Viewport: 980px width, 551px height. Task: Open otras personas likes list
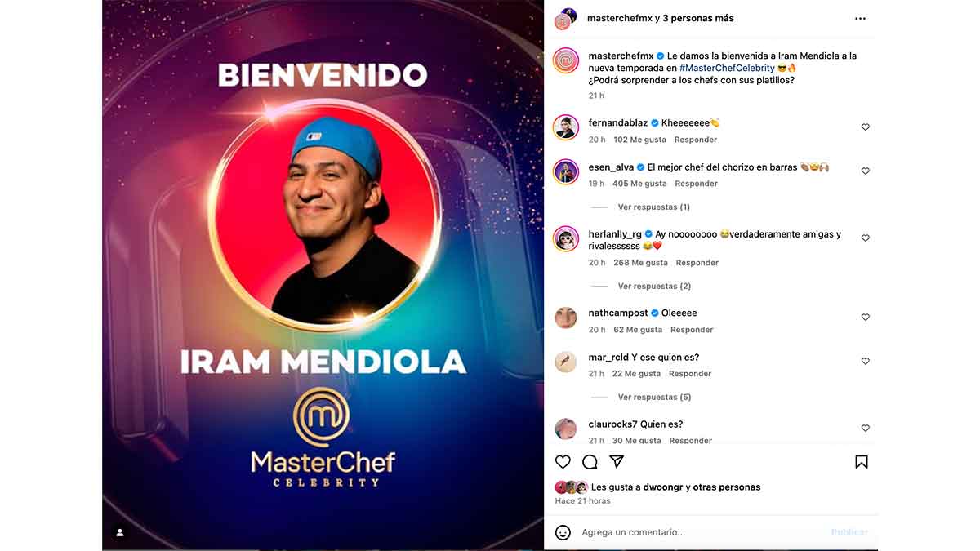coord(727,487)
